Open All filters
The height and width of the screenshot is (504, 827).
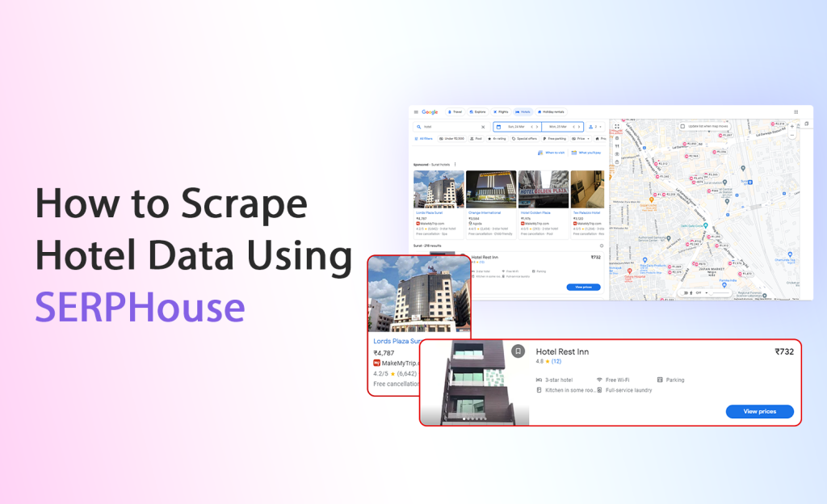tap(424, 139)
